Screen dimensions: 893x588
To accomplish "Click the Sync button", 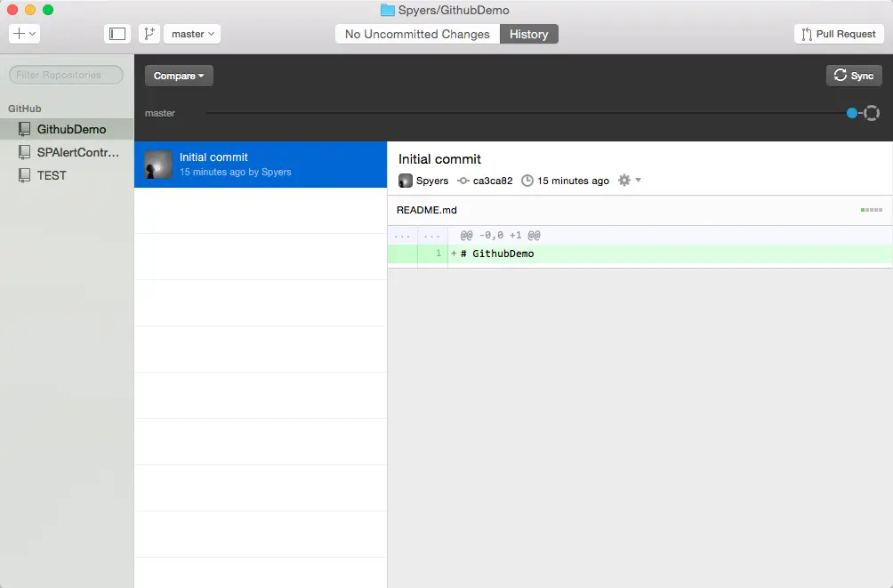I will point(854,76).
